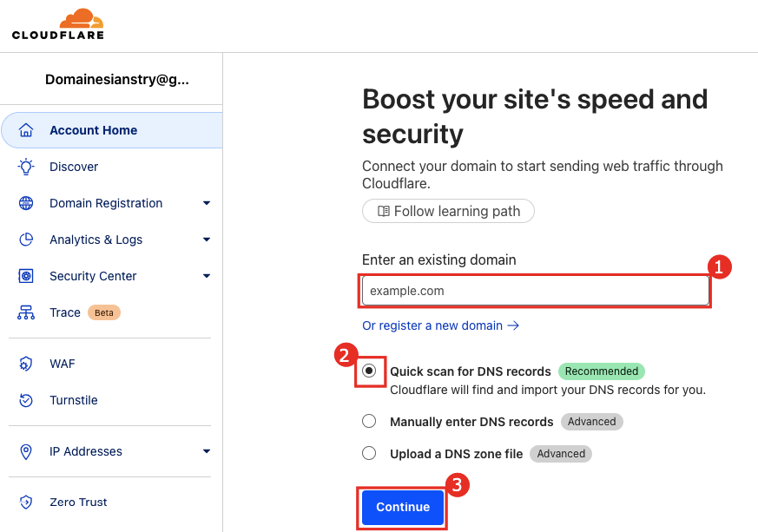Click the Zero Trust shield icon
Image resolution: width=758 pixels, height=532 pixels.
[x=26, y=502]
